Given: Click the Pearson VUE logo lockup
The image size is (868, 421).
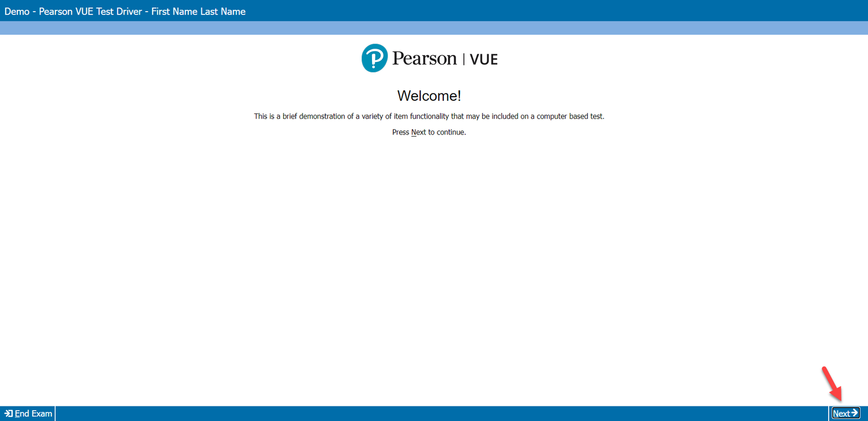Looking at the screenshot, I should pyautogui.click(x=429, y=58).
